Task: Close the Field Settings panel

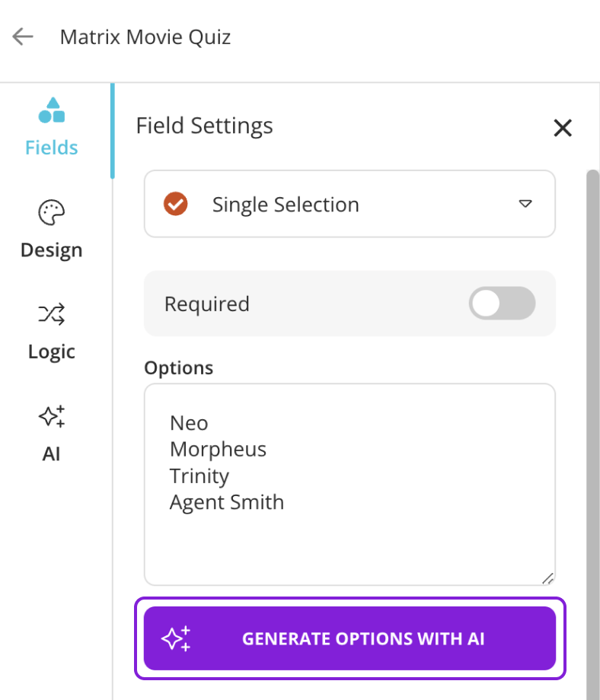Action: (x=563, y=128)
